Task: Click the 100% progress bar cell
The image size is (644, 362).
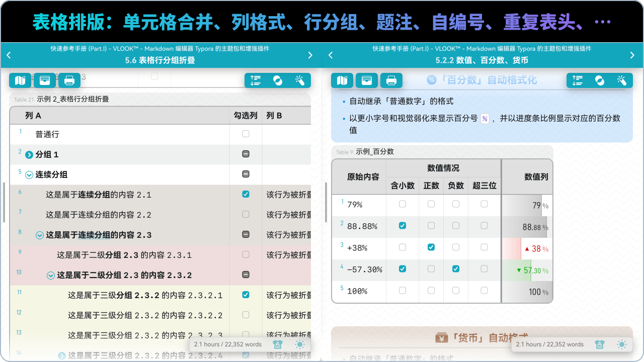Action: pos(527,292)
